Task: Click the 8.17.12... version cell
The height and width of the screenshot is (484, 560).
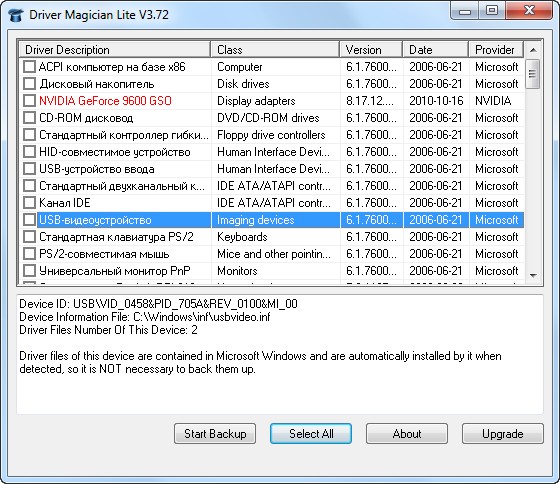Action: coord(370,101)
